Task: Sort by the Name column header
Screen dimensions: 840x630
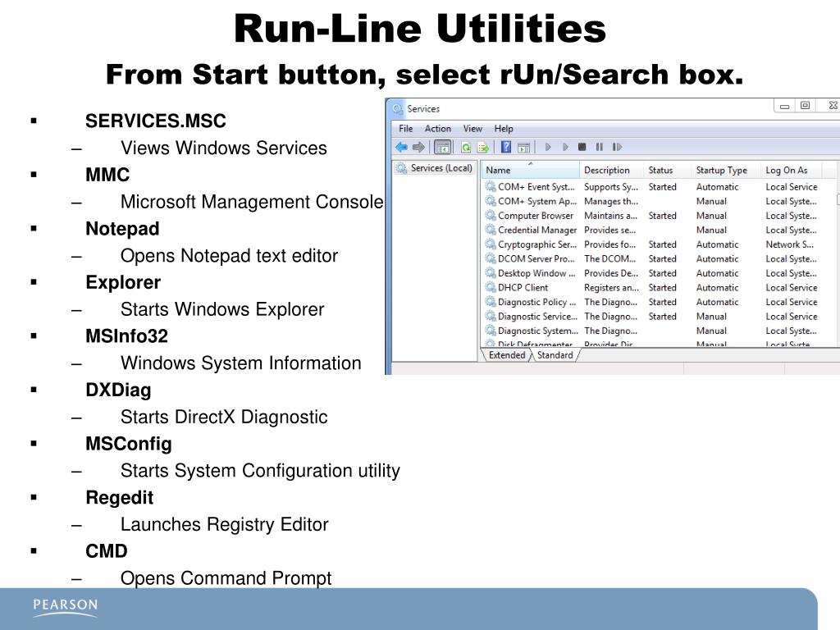Action: (531, 170)
